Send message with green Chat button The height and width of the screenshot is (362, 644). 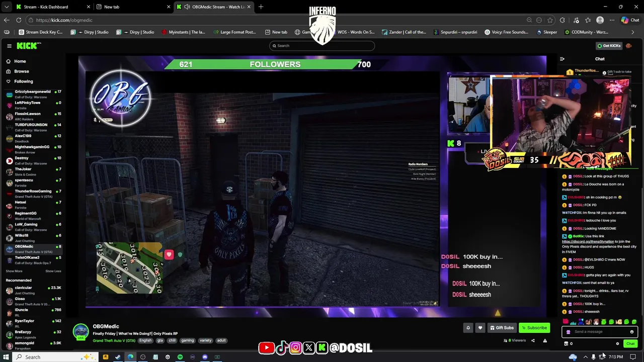click(630, 344)
